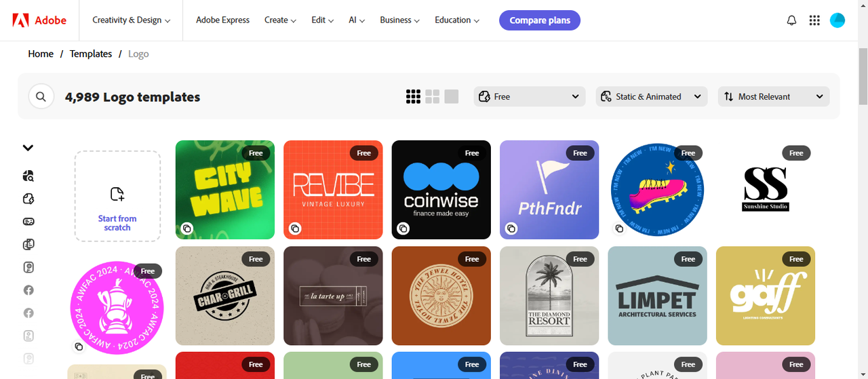Screen dimensions: 868x379
Task: Open the Char Grill steakhouse template
Action: tap(225, 296)
